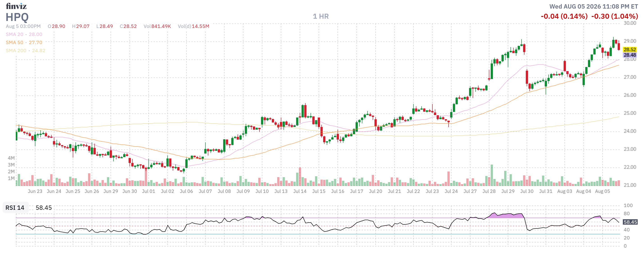Click the 4M volume axis label
Screen dimensions: 644x253
click(11, 158)
